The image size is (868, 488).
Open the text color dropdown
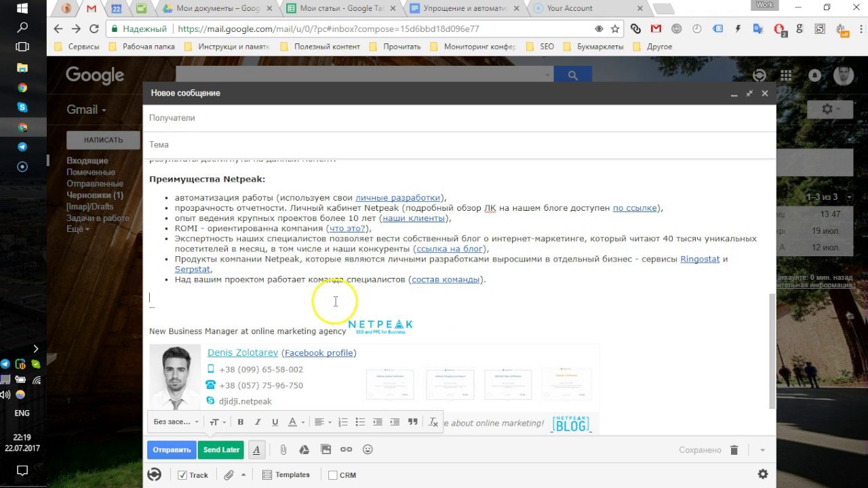(x=296, y=422)
